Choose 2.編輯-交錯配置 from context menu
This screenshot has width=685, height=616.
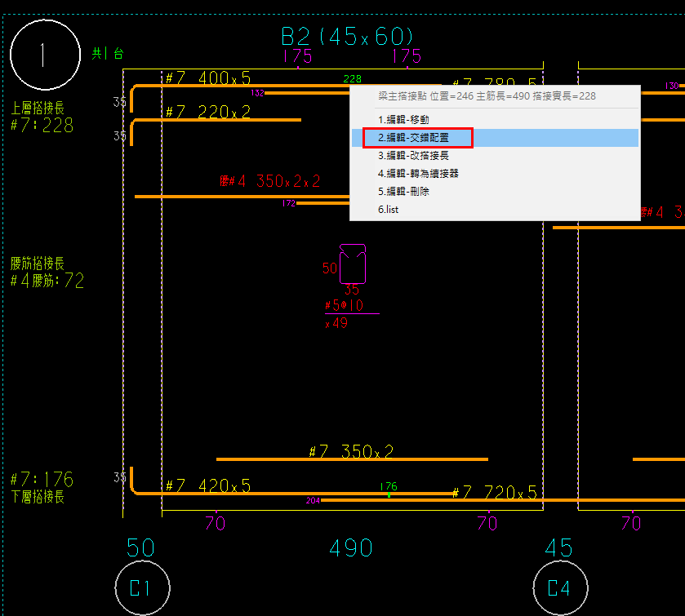495,138
